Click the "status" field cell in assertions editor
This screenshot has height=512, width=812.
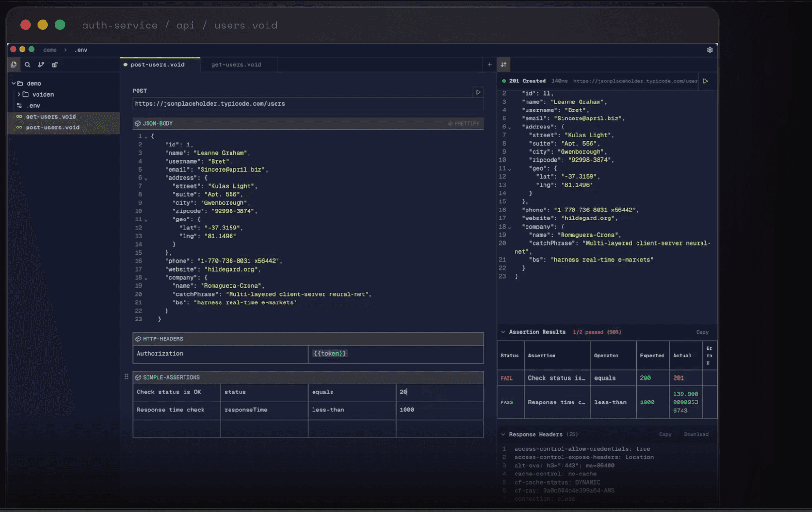point(264,392)
